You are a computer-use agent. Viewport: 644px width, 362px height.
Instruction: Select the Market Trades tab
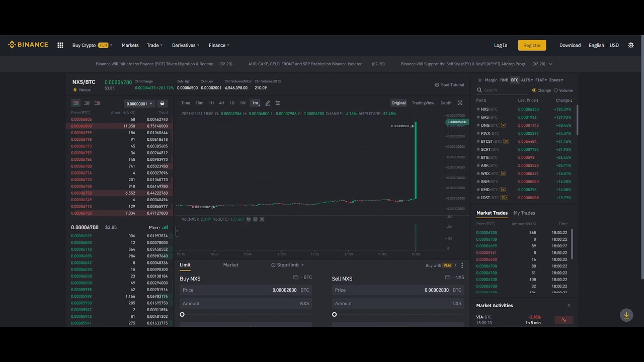pos(492,213)
